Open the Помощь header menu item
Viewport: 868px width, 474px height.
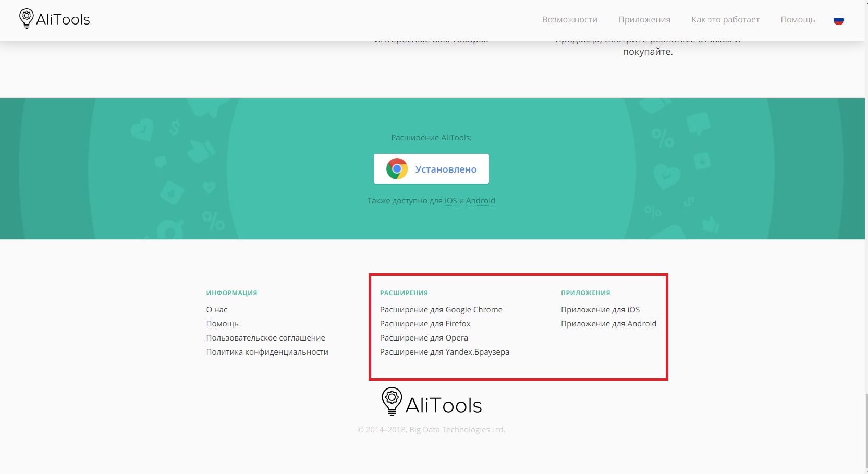[798, 20]
